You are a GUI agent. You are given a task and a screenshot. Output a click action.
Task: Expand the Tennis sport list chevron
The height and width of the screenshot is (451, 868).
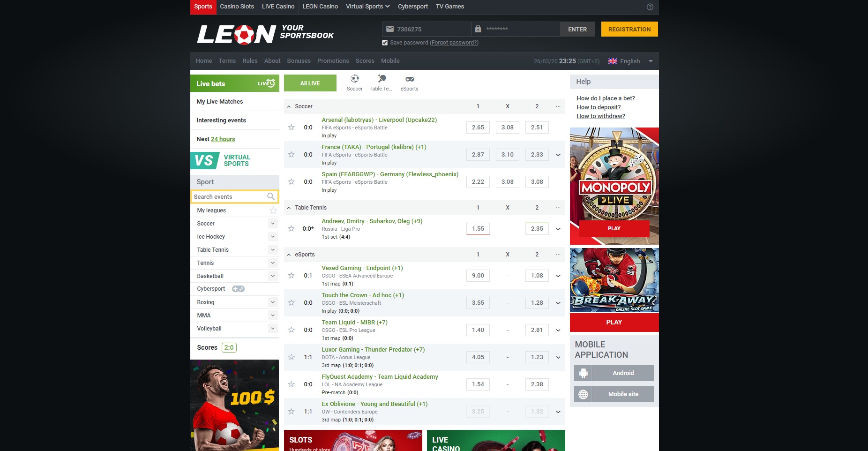point(273,263)
